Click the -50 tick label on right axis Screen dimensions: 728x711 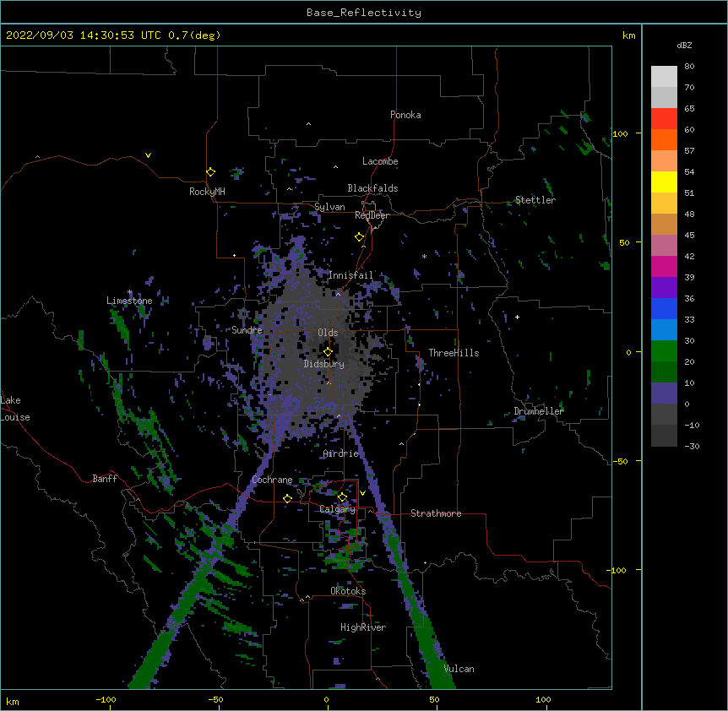620,461
